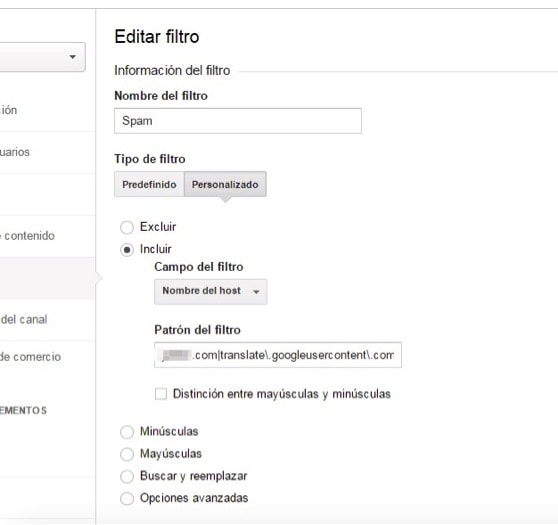Choose the Opciones avanzadas radio option
Viewport: 558px width, 525px height.
tap(127, 499)
